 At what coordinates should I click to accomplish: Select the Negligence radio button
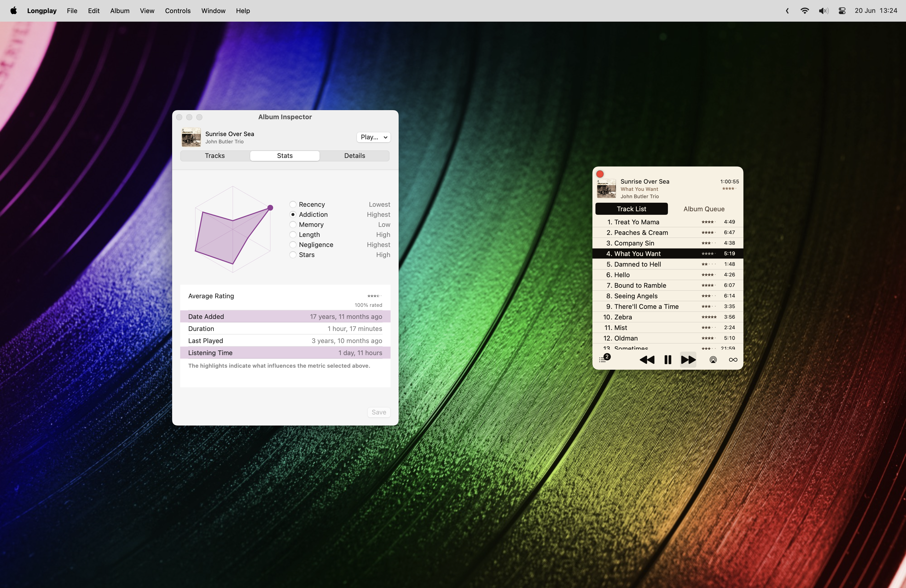pyautogui.click(x=293, y=245)
